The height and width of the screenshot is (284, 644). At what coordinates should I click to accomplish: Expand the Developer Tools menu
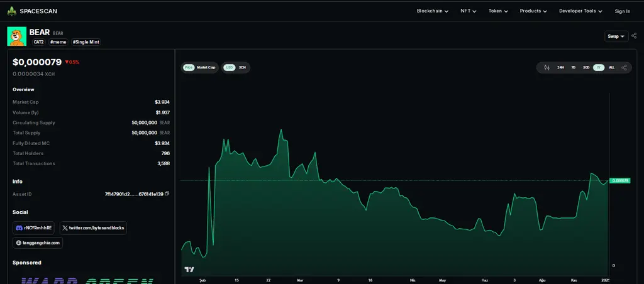point(580,11)
